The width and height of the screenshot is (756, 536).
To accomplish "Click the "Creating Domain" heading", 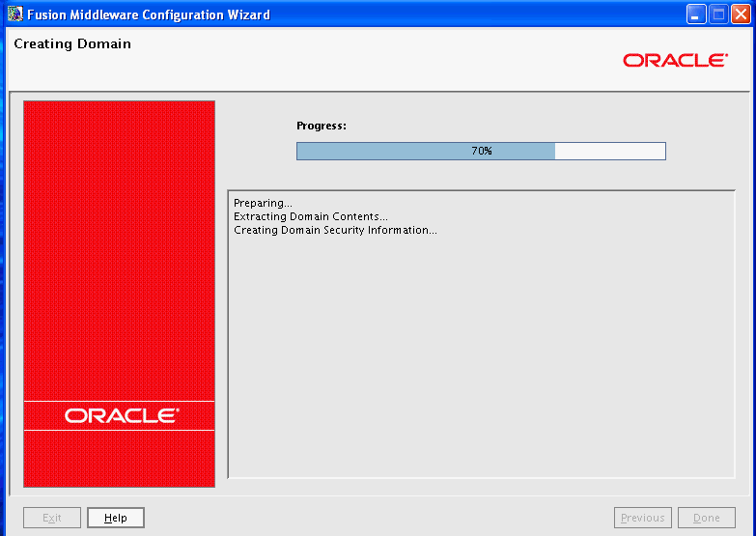I will [72, 43].
